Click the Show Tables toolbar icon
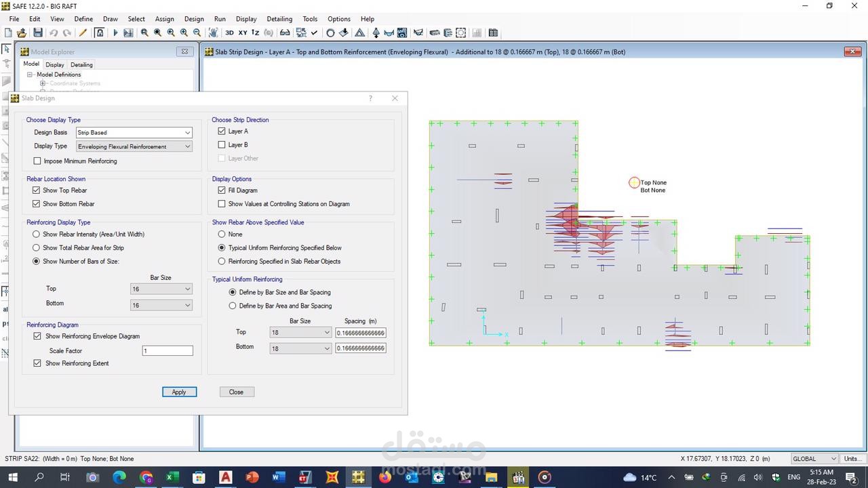 coord(493,33)
